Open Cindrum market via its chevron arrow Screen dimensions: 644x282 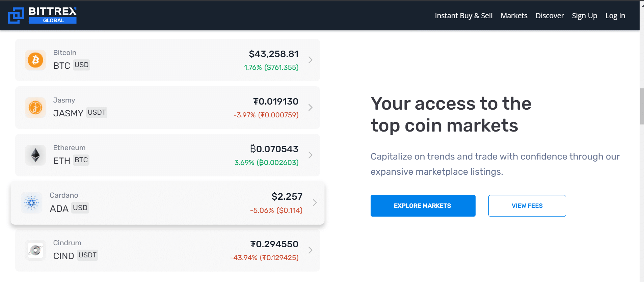[x=311, y=250]
